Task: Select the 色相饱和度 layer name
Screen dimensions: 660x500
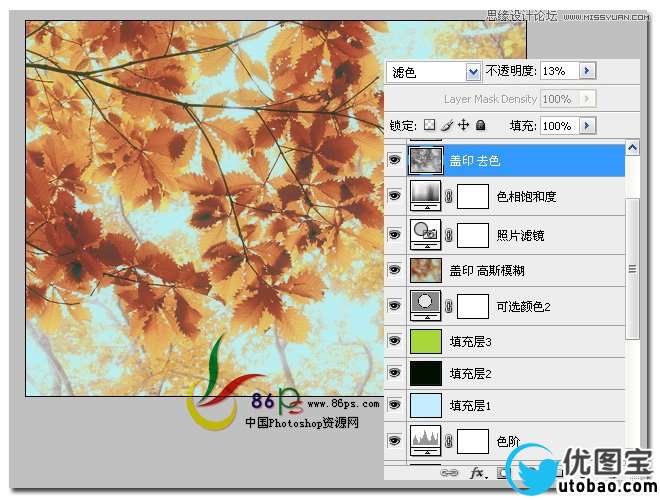Action: 526,197
